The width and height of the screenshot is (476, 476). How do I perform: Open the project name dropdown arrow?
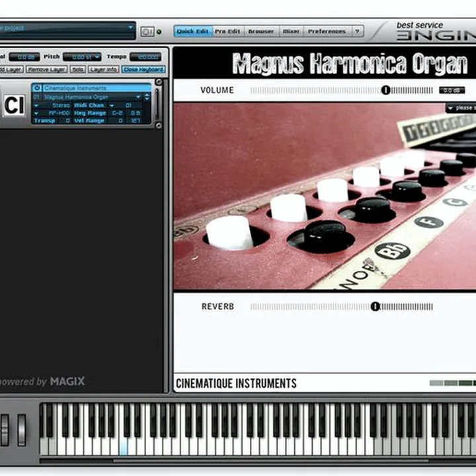pyautogui.click(x=130, y=27)
